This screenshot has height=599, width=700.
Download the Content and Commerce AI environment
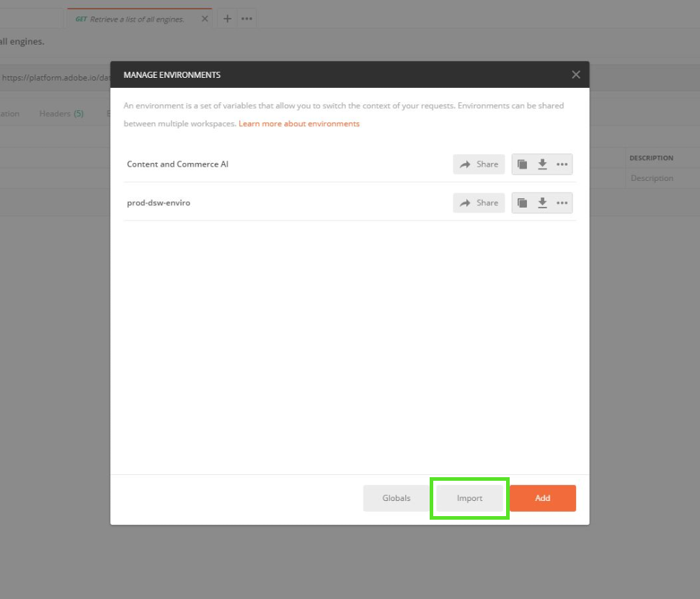[x=542, y=164]
